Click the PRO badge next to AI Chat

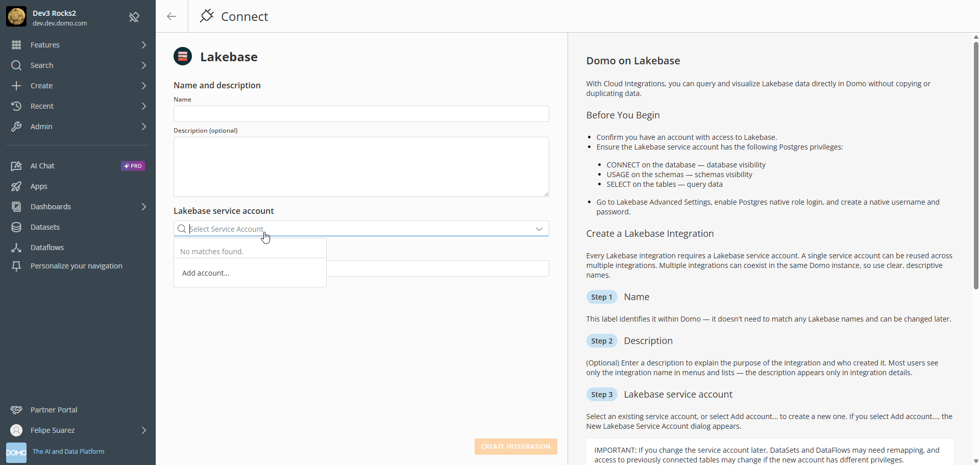coord(133,166)
